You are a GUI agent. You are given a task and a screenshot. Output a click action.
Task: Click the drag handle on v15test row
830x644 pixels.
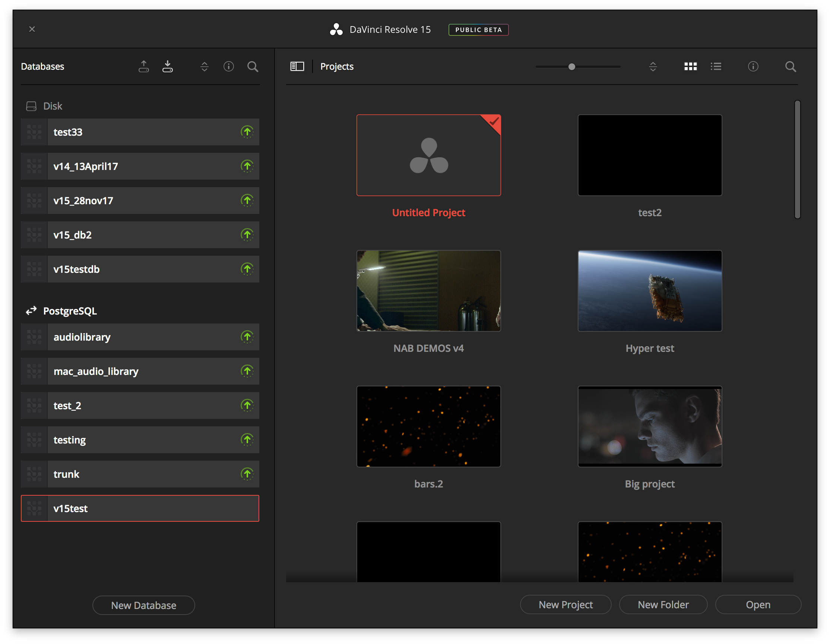coord(34,508)
